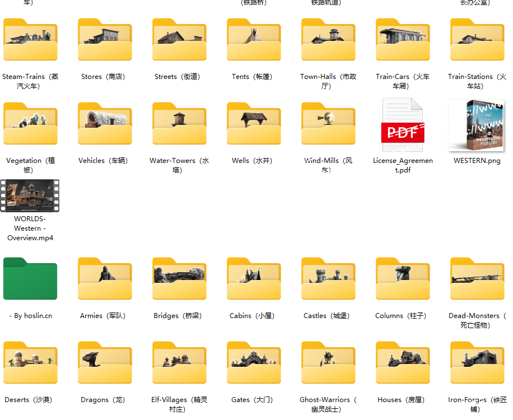Open the Armies folder

click(105, 279)
